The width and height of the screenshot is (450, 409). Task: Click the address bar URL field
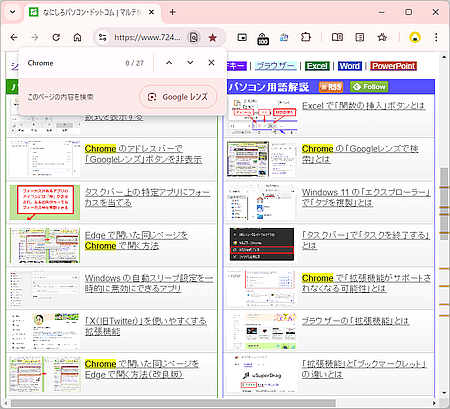pyautogui.click(x=147, y=37)
